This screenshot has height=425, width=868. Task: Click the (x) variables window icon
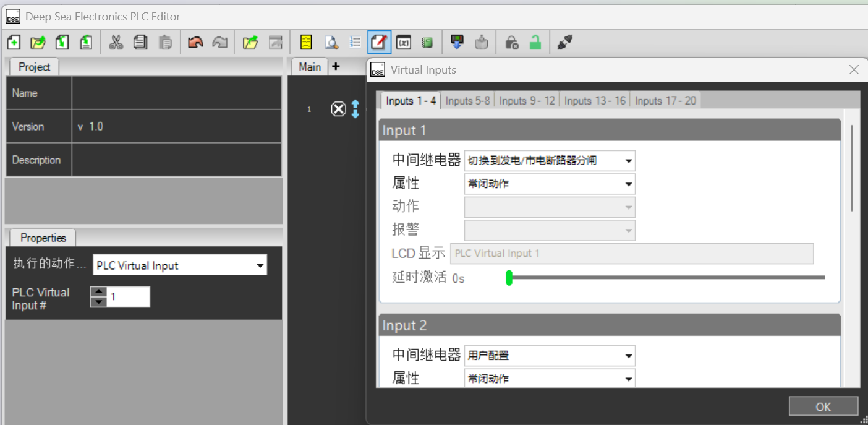(x=404, y=43)
